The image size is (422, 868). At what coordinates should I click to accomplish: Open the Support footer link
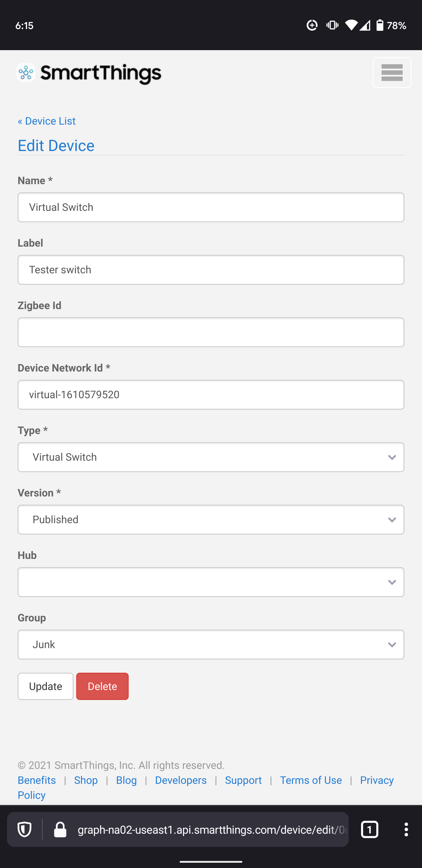click(x=243, y=780)
